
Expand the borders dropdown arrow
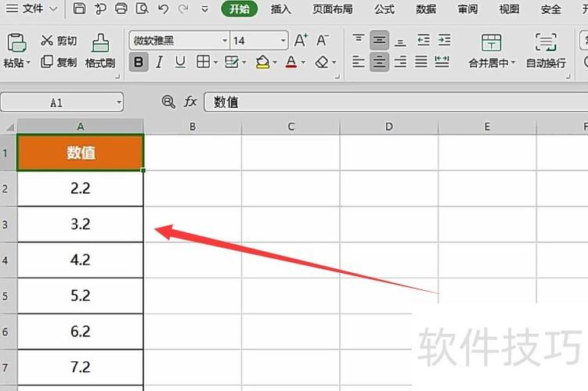point(216,63)
